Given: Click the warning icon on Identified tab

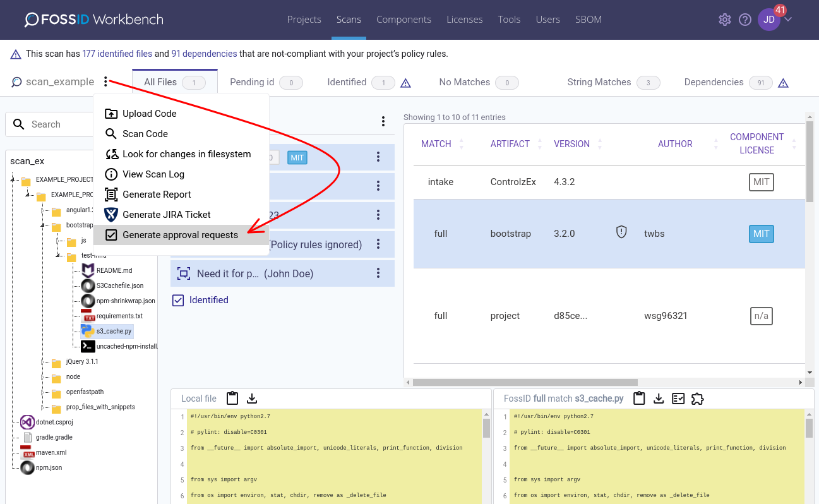Looking at the screenshot, I should coord(406,83).
